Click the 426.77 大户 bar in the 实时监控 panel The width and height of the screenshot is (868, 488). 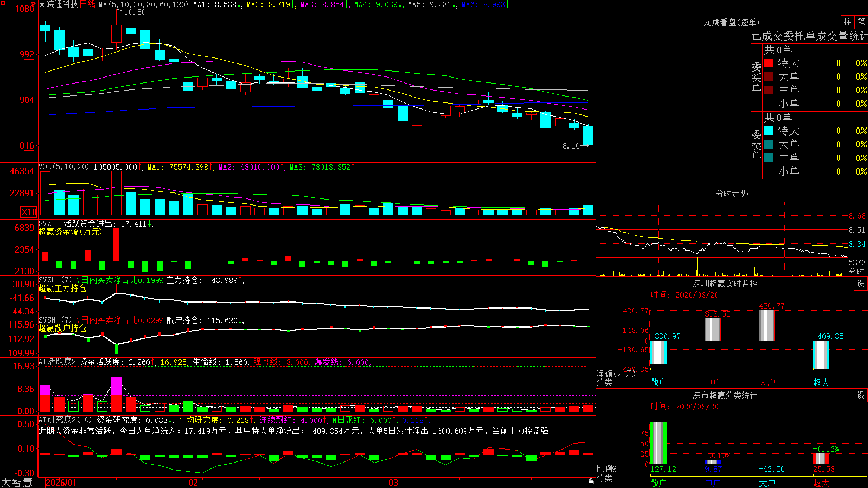(x=767, y=325)
